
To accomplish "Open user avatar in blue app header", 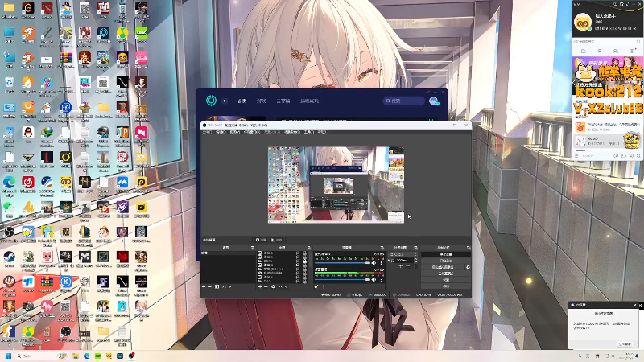I will [434, 101].
